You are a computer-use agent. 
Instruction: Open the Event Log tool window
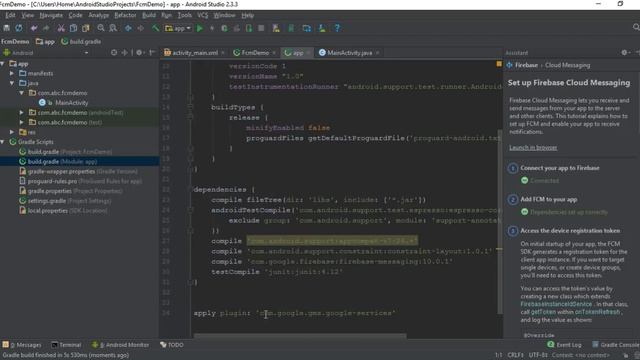[x=564, y=345]
